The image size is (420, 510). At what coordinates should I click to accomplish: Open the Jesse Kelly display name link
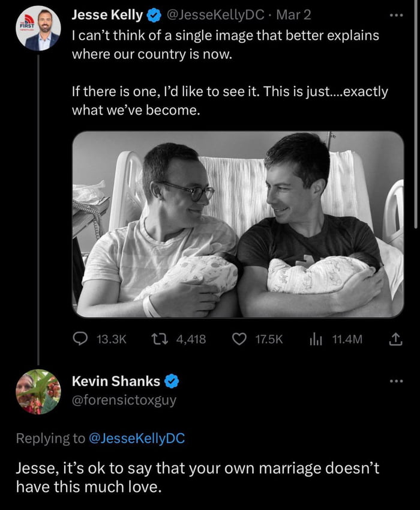point(107,14)
